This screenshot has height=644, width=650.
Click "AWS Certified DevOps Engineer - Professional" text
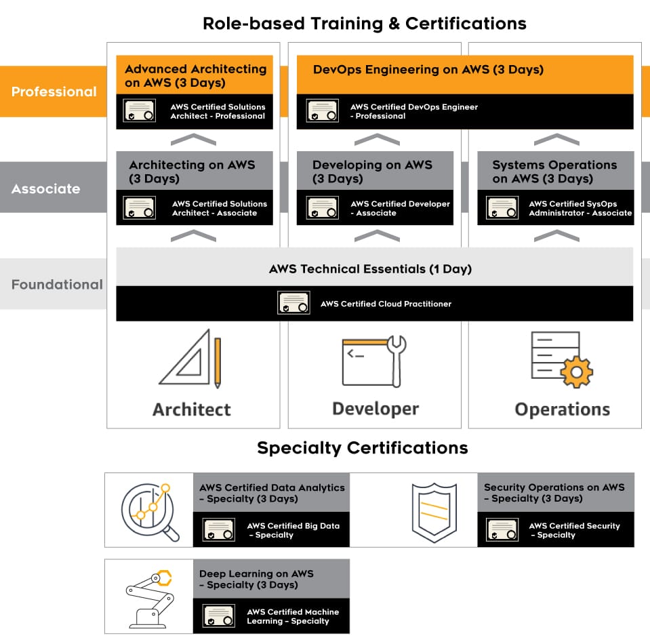point(413,111)
